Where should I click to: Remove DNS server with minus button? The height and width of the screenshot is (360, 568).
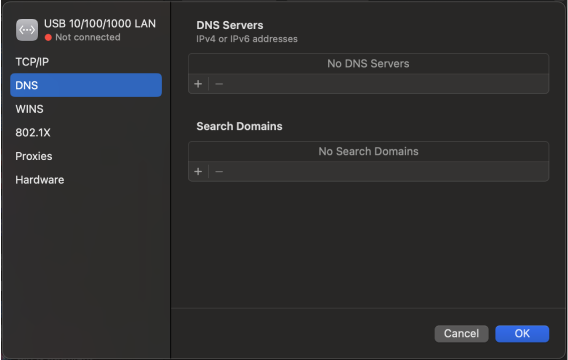pyautogui.click(x=219, y=84)
